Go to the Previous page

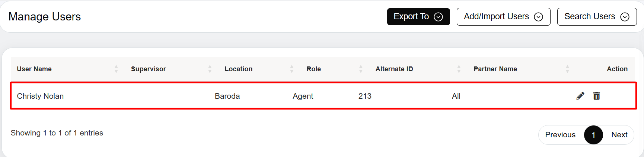click(x=560, y=135)
